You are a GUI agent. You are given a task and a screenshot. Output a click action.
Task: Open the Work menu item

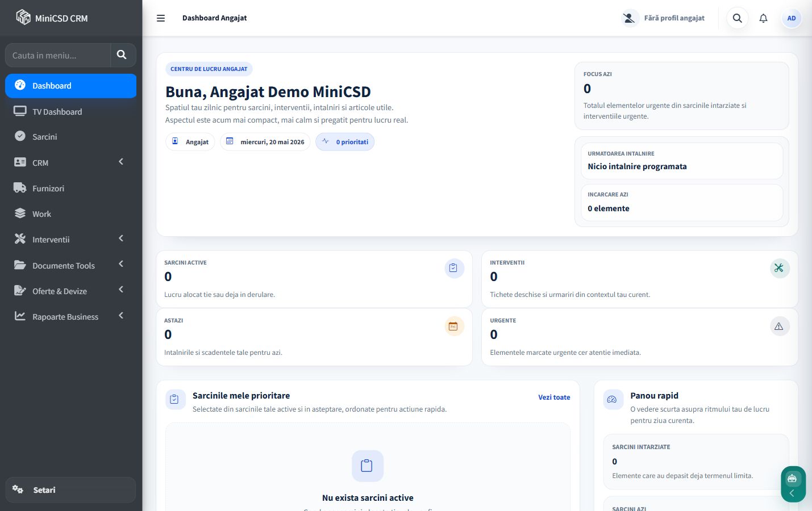pyautogui.click(x=70, y=213)
